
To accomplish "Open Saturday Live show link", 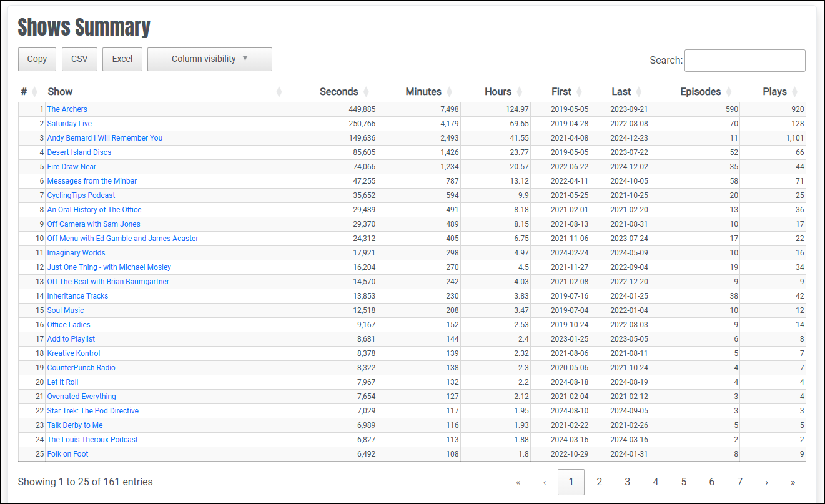I will [69, 124].
